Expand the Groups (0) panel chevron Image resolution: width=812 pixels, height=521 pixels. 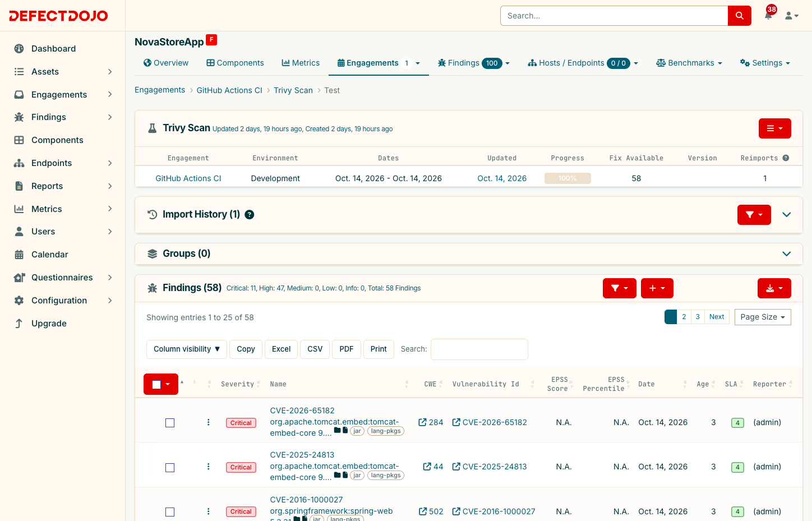pyautogui.click(x=786, y=254)
